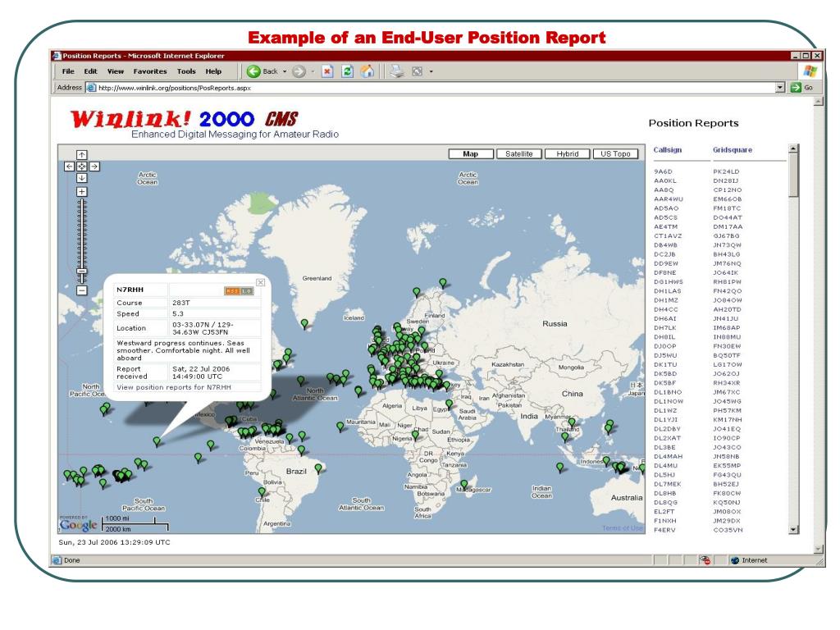Viewport: 840px width, 630px height.
Task: Pan the map up with arrow button
Action: click(81, 155)
